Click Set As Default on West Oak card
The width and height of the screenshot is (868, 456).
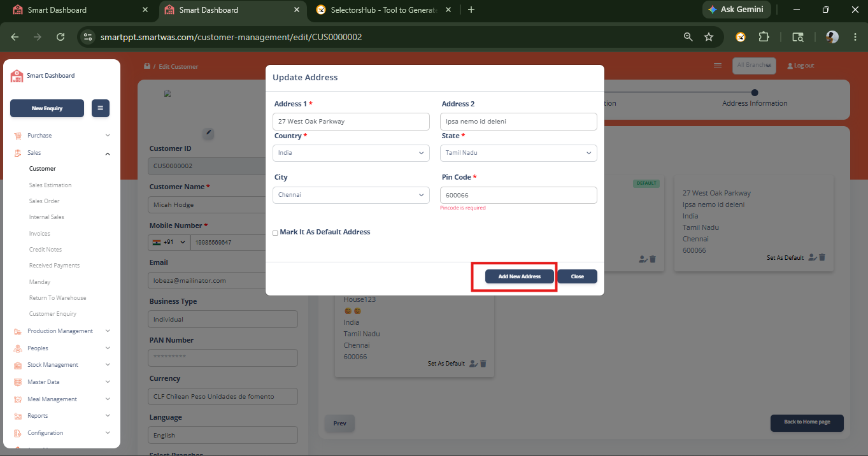[785, 258]
